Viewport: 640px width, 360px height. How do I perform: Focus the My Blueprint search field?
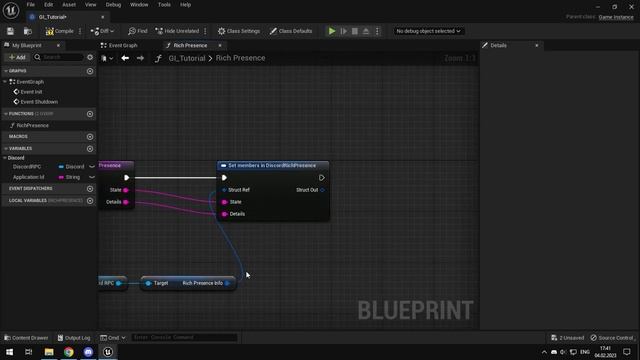58,57
